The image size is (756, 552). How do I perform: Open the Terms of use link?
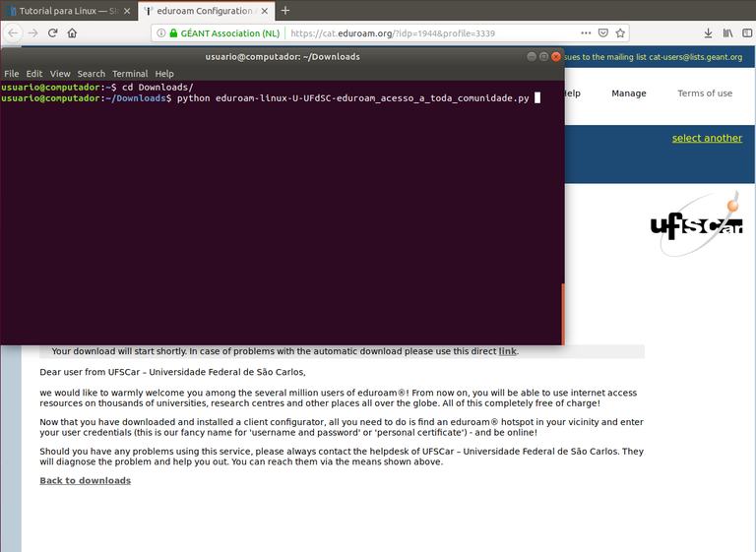pyautogui.click(x=705, y=93)
